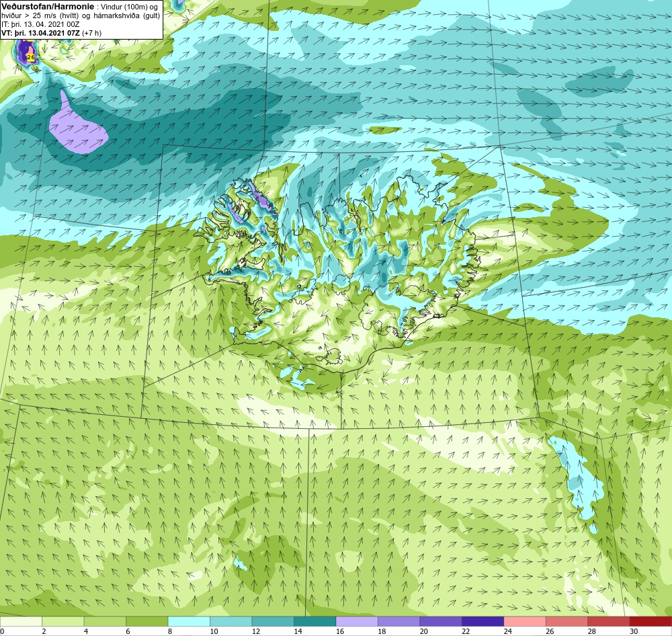
Task: Click legend scale number '16'
Action: coord(340,631)
